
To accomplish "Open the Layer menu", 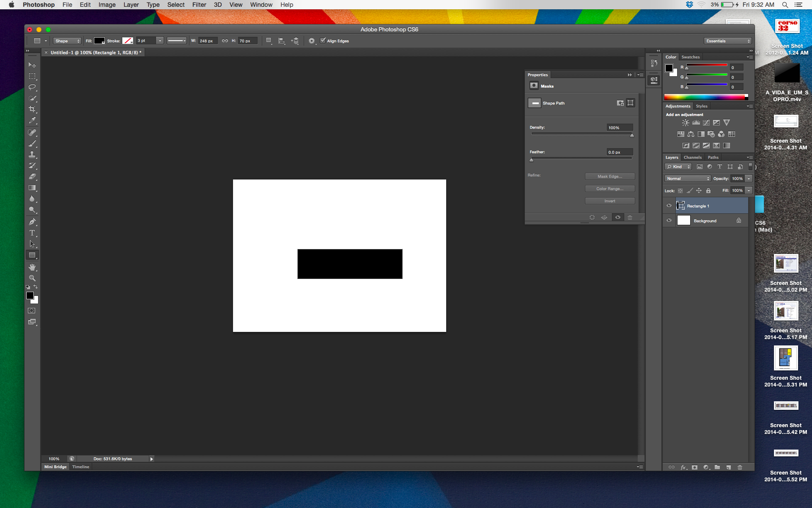I will [x=131, y=5].
